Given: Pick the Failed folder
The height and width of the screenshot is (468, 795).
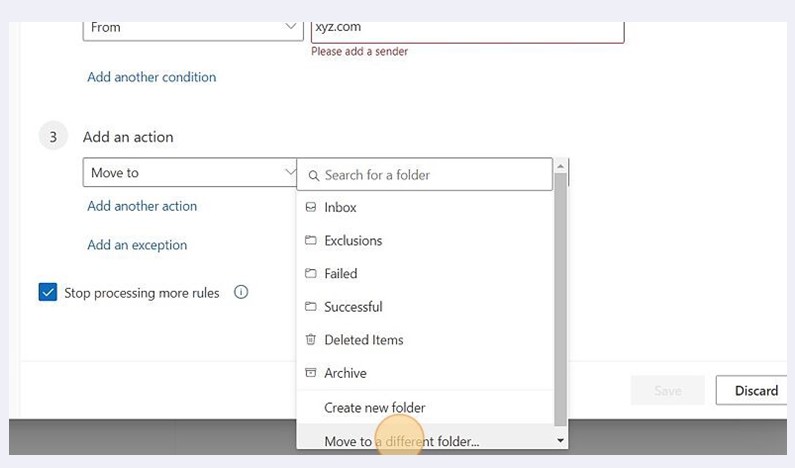Looking at the screenshot, I should pyautogui.click(x=425, y=273).
